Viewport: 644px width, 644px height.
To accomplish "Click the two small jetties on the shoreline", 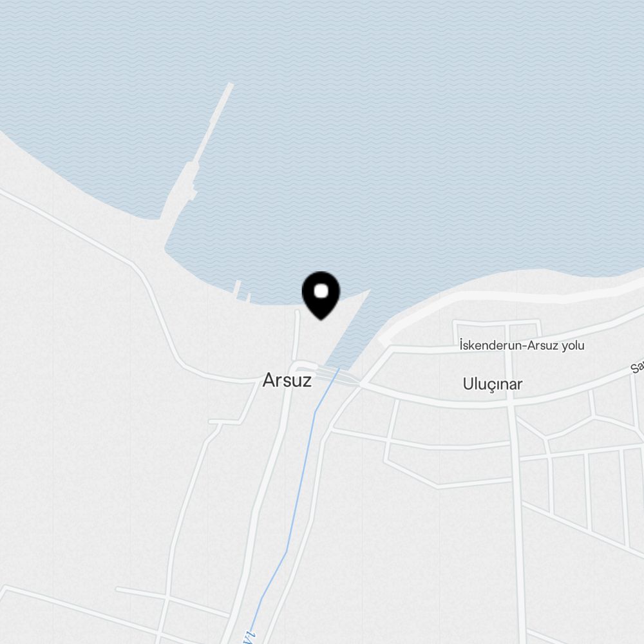I will coord(242,291).
